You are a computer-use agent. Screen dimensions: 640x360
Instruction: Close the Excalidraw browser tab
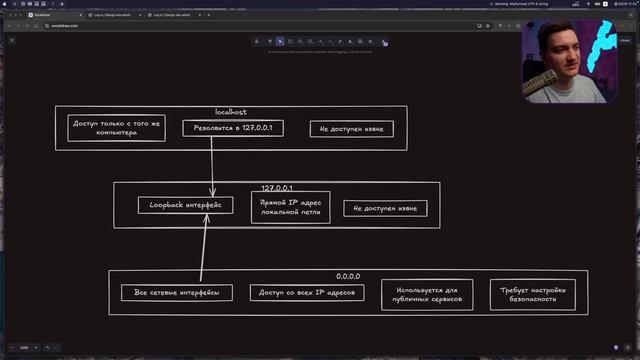coord(80,15)
